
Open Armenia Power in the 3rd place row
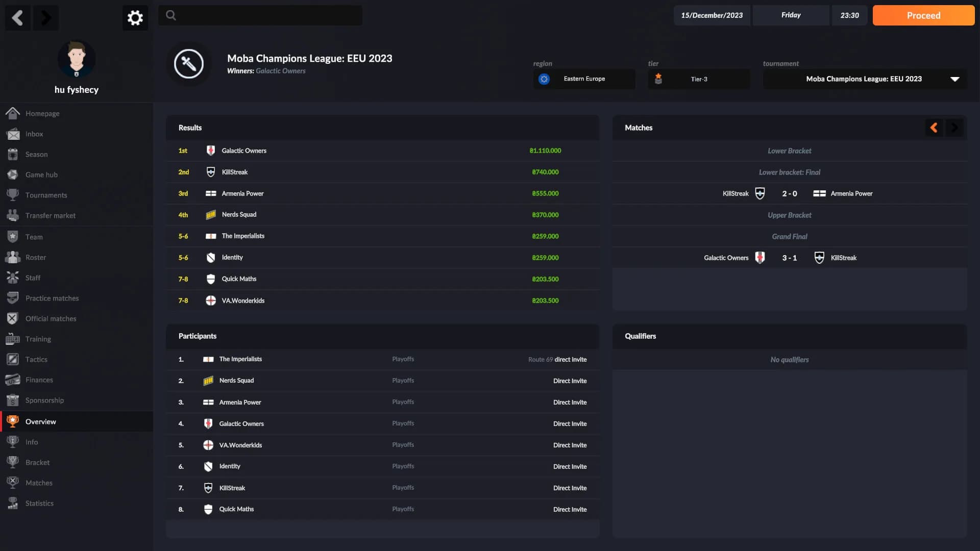[242, 193]
